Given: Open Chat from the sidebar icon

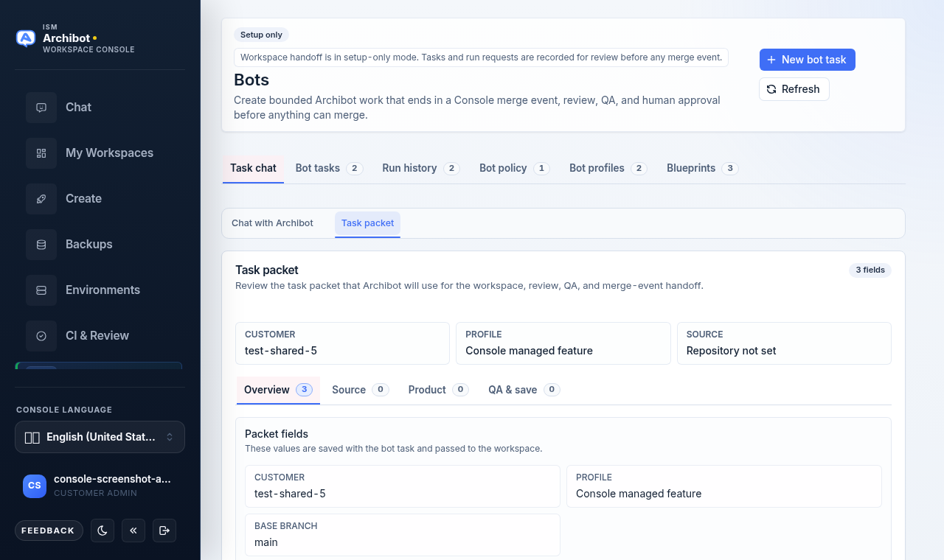Looking at the screenshot, I should click(x=41, y=108).
